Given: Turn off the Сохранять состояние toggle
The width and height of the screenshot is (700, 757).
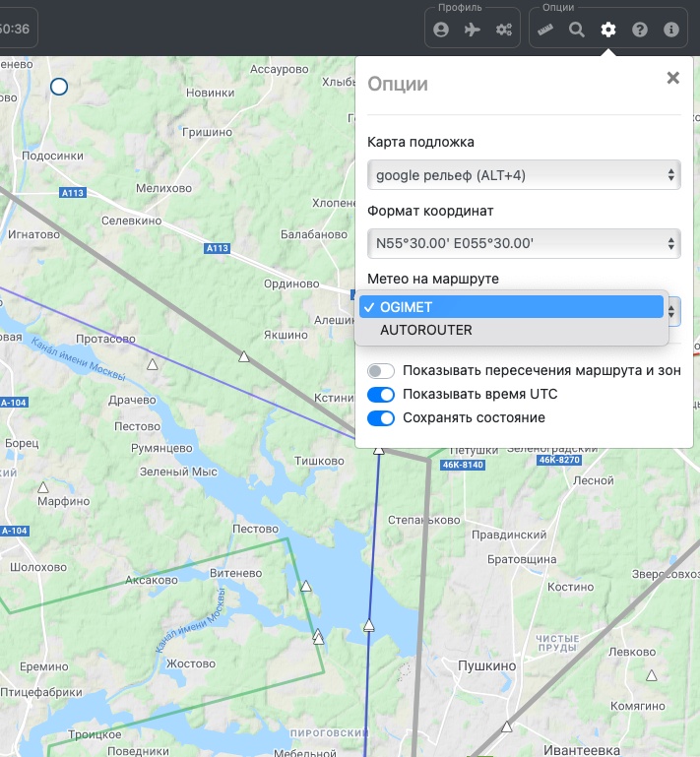Looking at the screenshot, I should [381, 418].
